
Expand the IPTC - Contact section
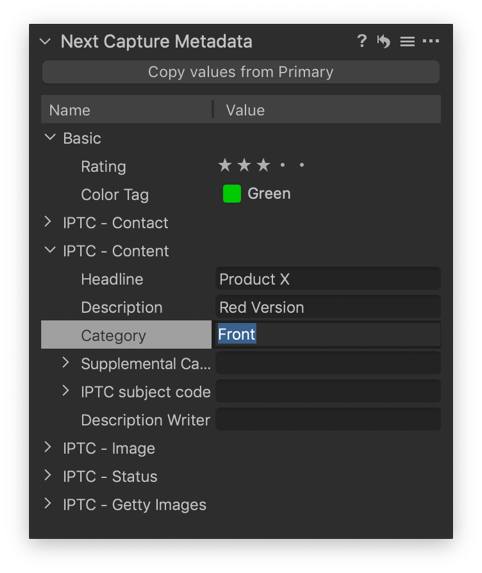pyautogui.click(x=48, y=221)
